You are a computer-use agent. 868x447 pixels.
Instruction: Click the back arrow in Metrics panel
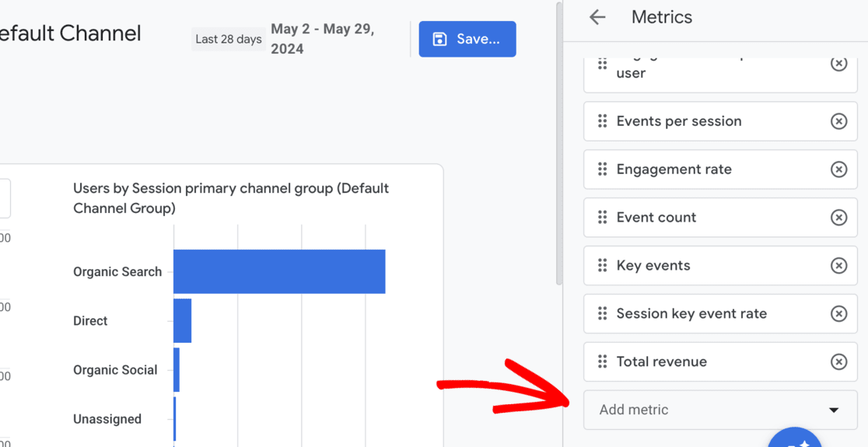[597, 17]
